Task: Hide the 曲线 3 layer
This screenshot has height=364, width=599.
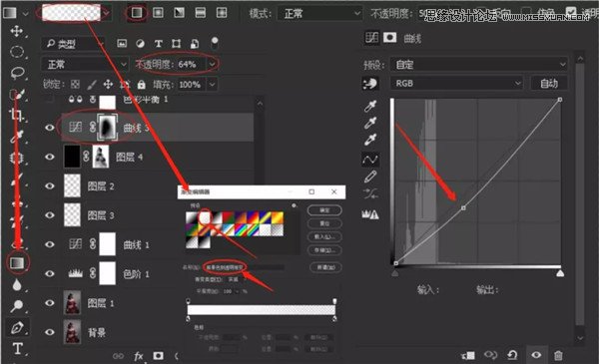Action: pos(50,127)
